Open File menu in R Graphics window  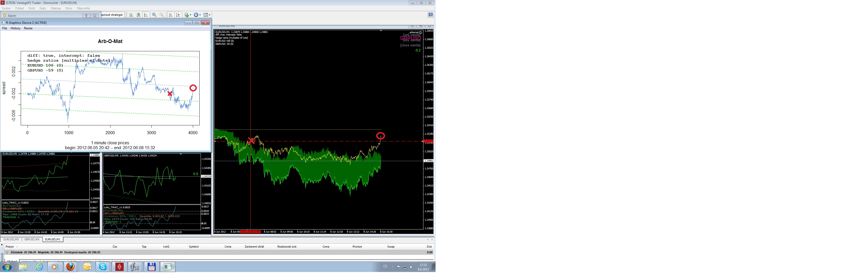coord(5,28)
